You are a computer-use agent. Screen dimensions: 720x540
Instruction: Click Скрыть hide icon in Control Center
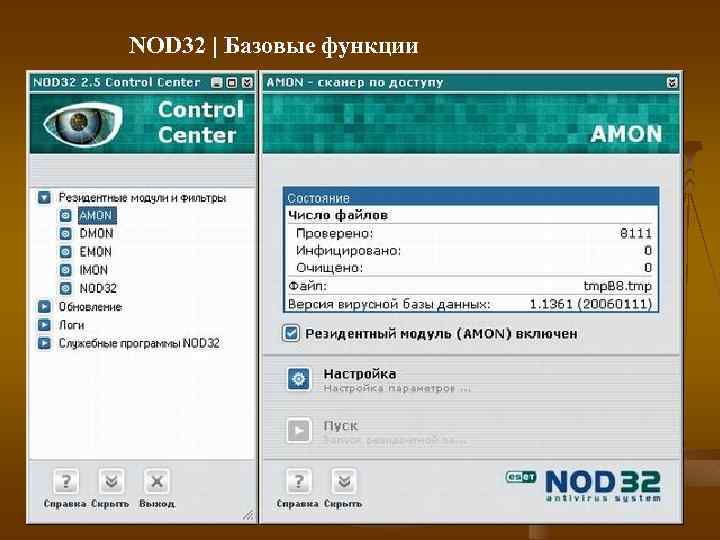click(111, 481)
